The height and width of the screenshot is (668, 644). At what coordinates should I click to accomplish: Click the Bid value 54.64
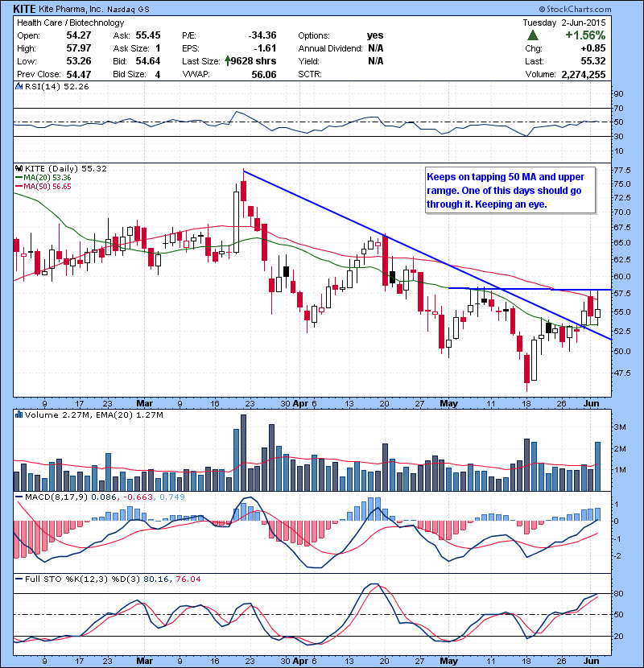click(148, 61)
